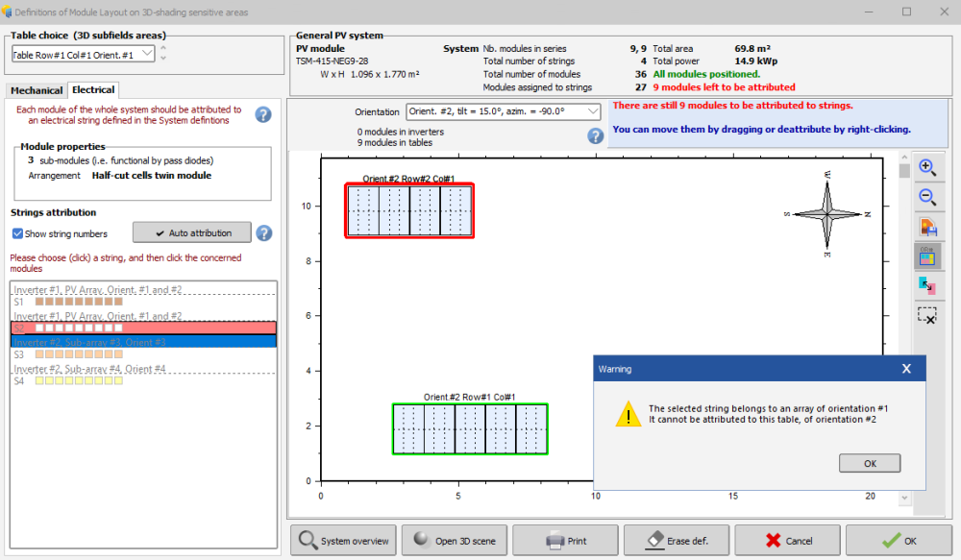Expand the Table choice dropdown
961x560 pixels.
point(146,55)
